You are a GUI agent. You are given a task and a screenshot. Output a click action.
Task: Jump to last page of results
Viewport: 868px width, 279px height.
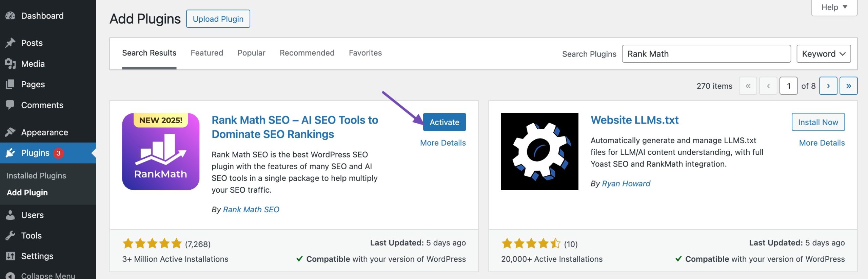848,86
